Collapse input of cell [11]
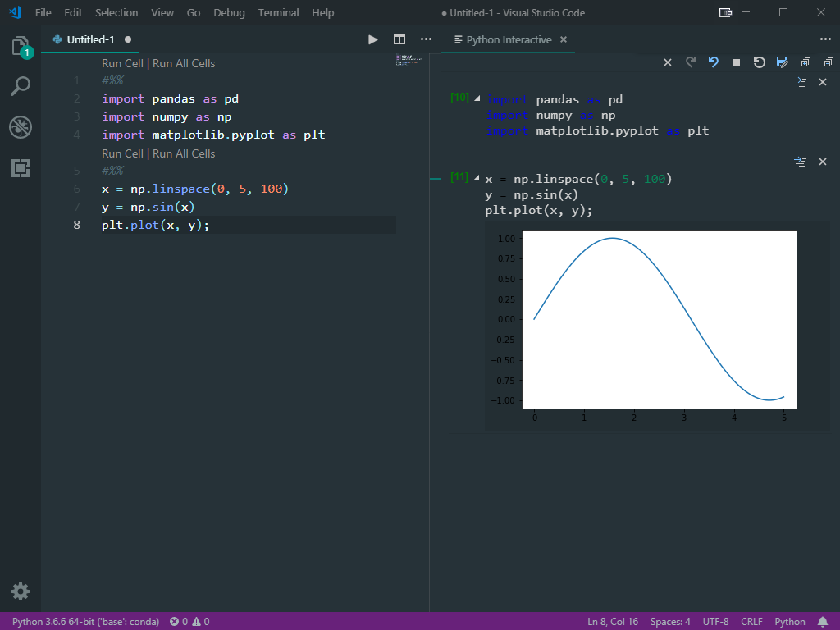The width and height of the screenshot is (840, 630). [477, 178]
